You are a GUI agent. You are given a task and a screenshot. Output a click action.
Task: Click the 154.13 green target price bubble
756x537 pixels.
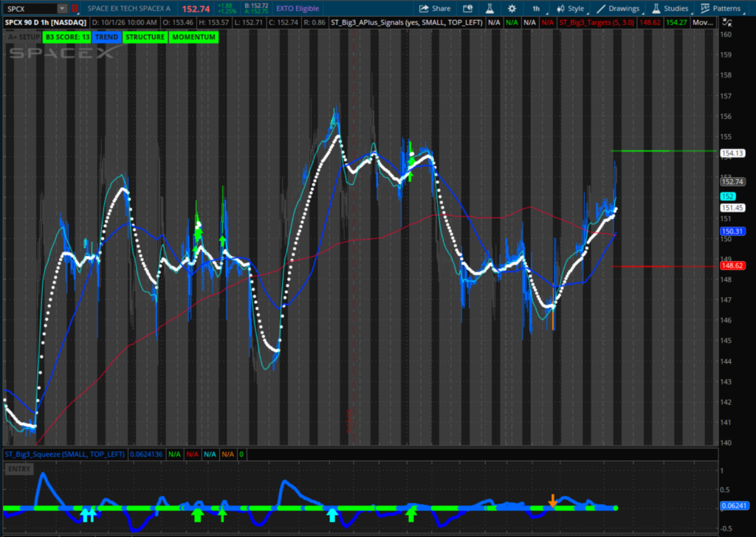click(x=732, y=153)
